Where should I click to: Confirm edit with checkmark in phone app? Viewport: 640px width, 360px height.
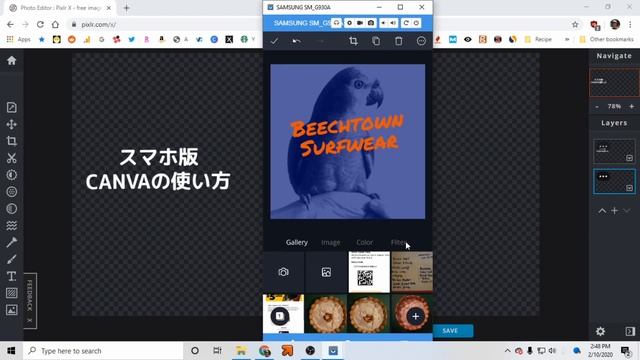tap(274, 41)
